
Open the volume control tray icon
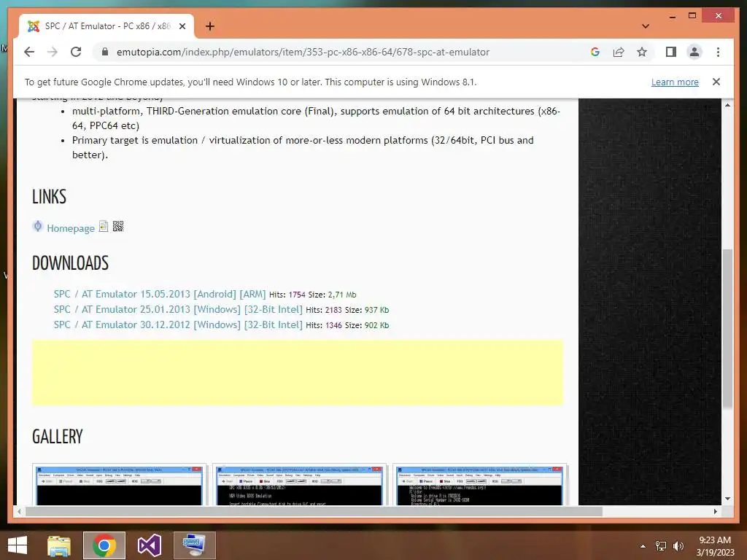tap(678, 546)
